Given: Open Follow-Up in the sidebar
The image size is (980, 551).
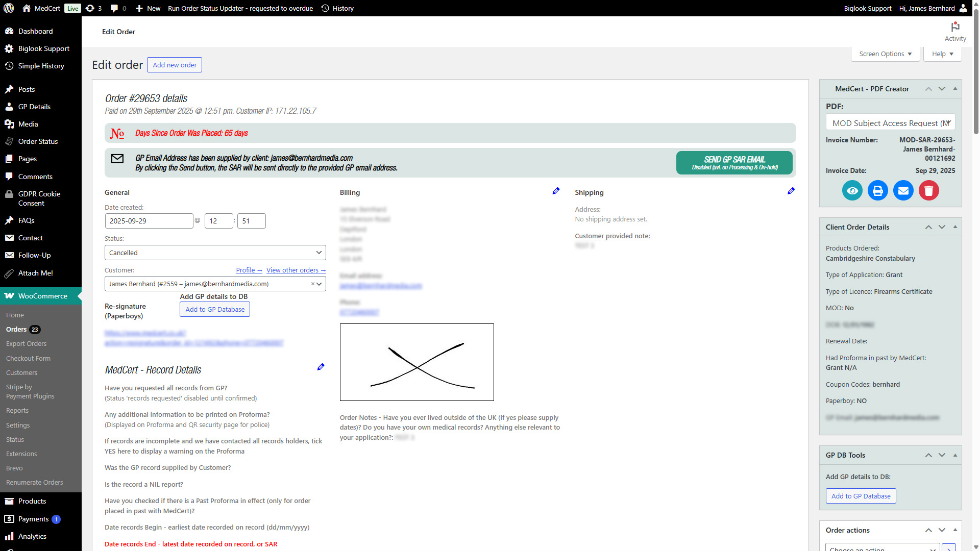Looking at the screenshot, I should click(41, 255).
